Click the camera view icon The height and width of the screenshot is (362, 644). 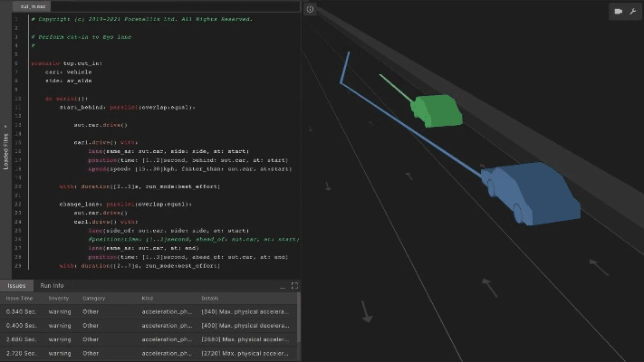click(x=618, y=11)
